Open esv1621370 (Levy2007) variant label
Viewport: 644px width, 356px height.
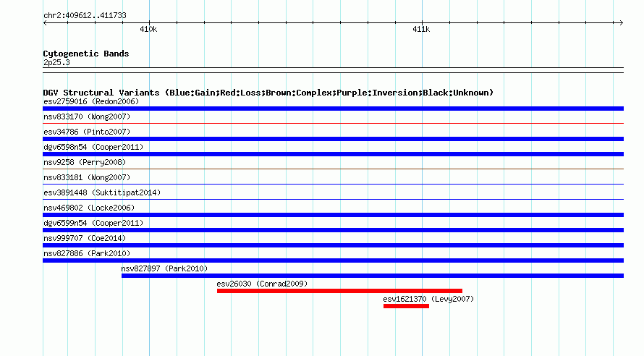pos(428,299)
